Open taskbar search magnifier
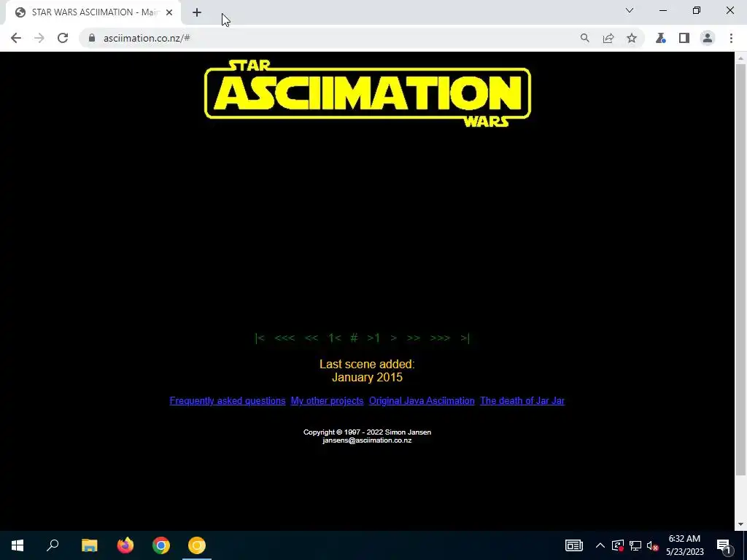The width and height of the screenshot is (747, 560). pos(53,545)
